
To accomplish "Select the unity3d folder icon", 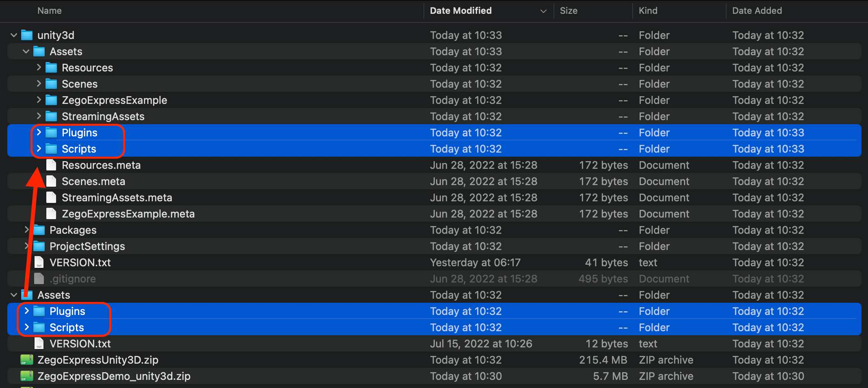I will point(27,35).
